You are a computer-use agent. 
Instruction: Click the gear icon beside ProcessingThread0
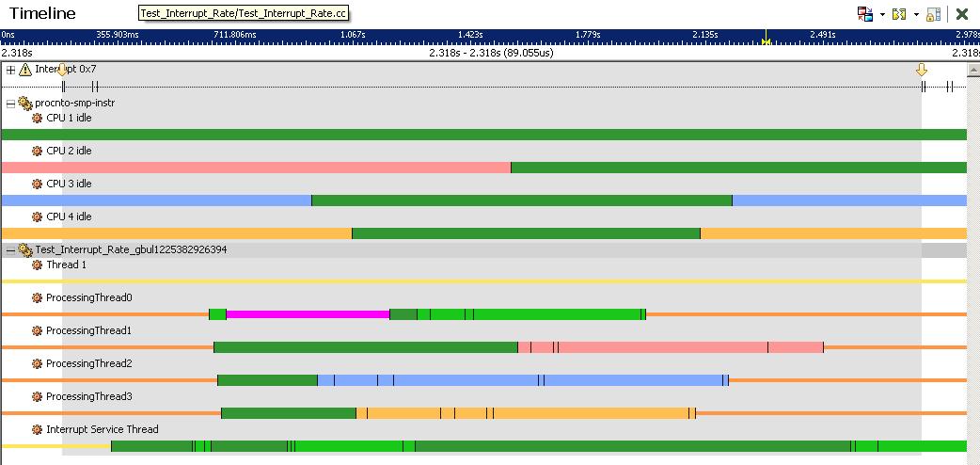(38, 298)
